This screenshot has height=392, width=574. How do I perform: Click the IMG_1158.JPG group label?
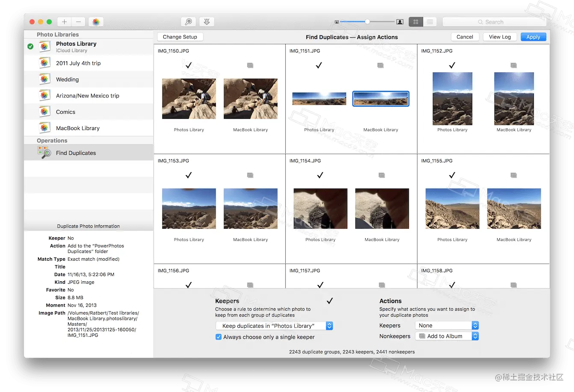coord(437,271)
